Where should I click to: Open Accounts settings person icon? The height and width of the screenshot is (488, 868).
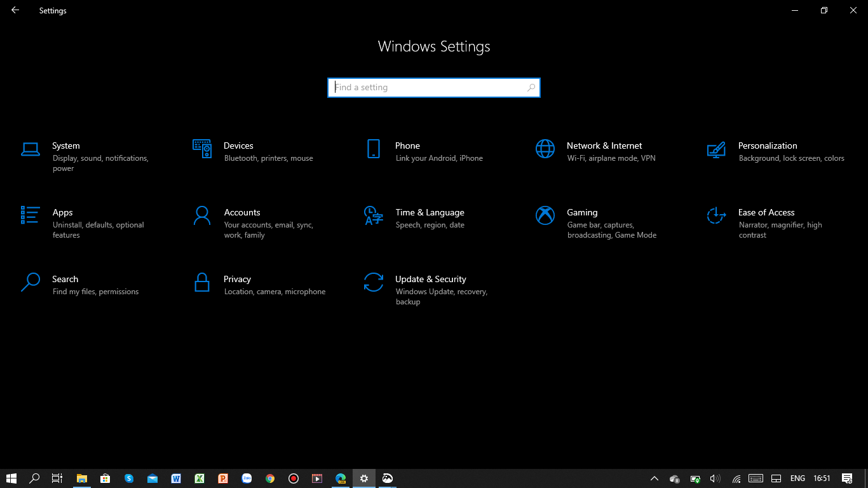[202, 215]
